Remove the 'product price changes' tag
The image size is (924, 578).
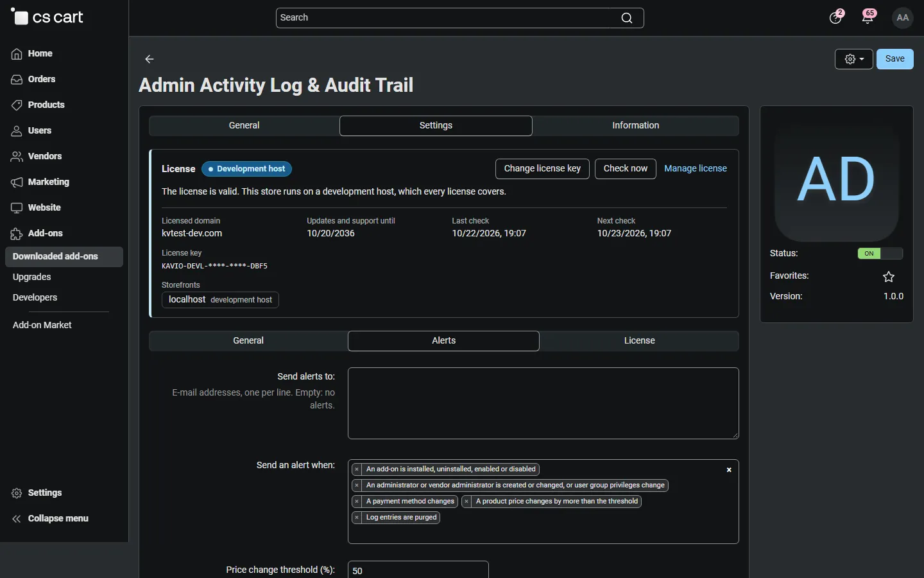467,502
